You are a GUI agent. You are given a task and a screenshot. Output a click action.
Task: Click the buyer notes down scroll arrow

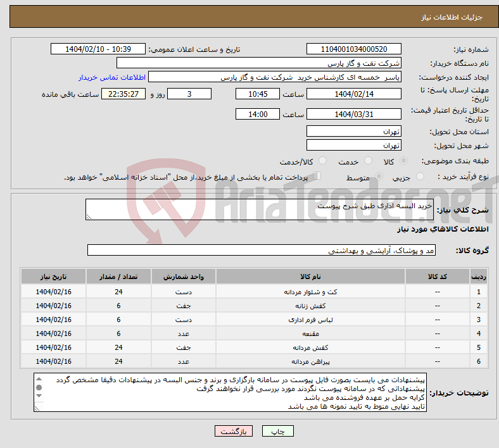click(x=39, y=396)
